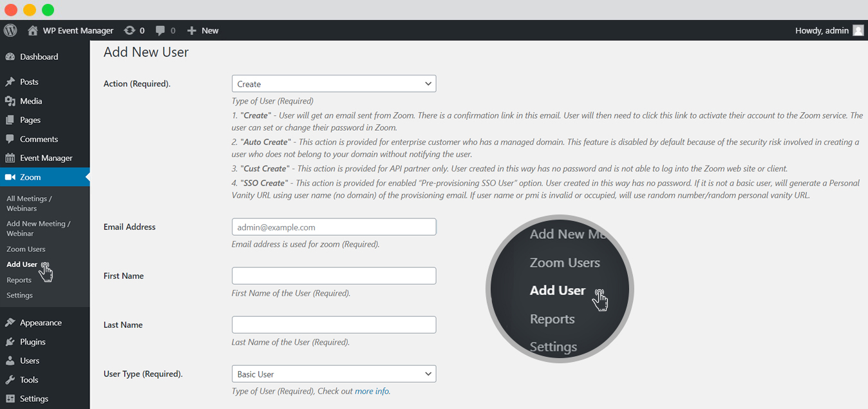This screenshot has width=868, height=409.
Task: Open Comments in the sidebar menu
Action: click(x=39, y=139)
